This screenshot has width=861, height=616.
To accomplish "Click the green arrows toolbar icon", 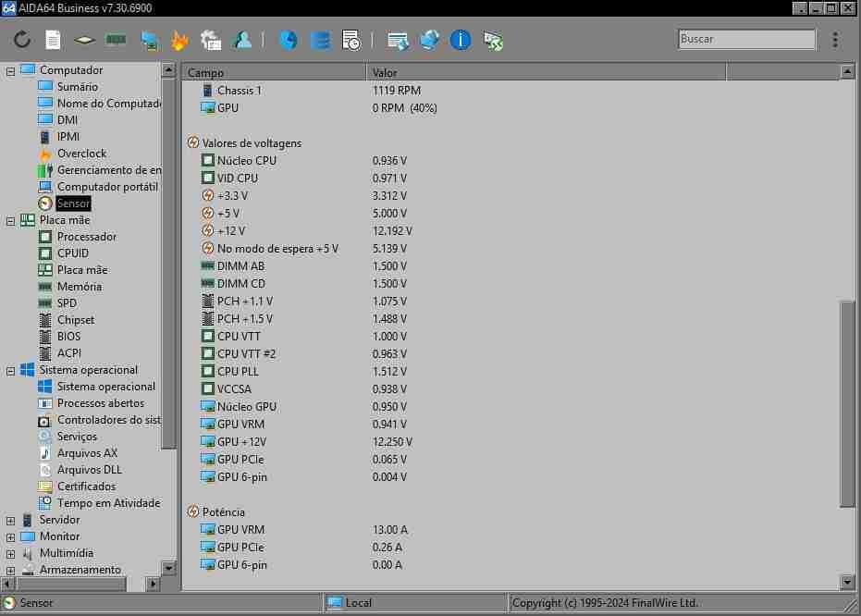I will (493, 41).
